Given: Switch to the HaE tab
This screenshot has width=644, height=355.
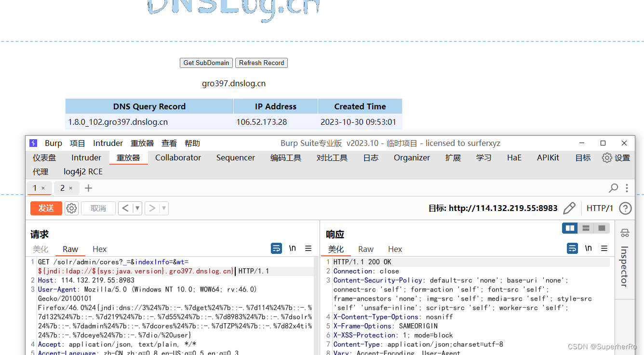Looking at the screenshot, I should pos(514,158).
